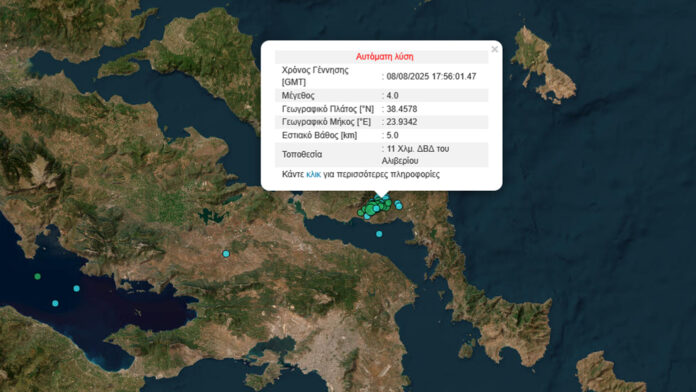The width and height of the screenshot is (696, 392).
Task: Open the cyan earthquake marker in the Euboean gulf
Action: 379,234
